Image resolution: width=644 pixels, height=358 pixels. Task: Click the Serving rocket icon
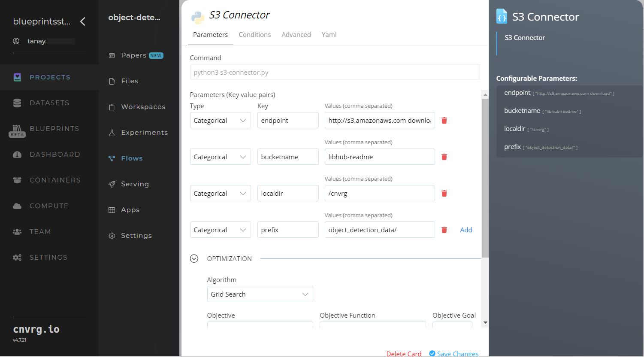[112, 184]
